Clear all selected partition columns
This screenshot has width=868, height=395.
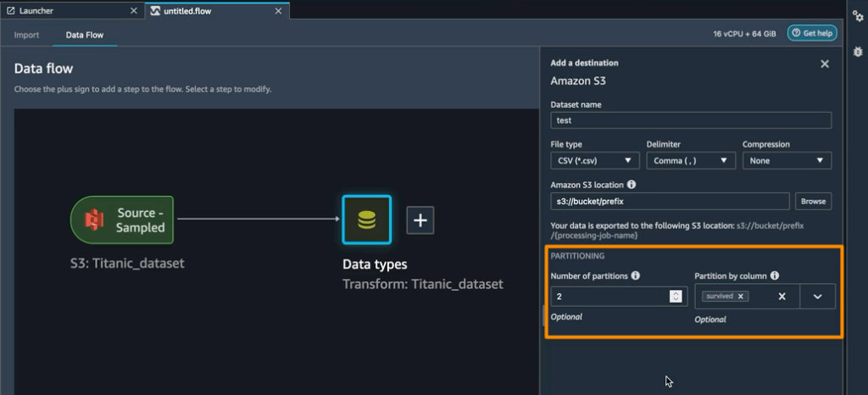pos(782,297)
